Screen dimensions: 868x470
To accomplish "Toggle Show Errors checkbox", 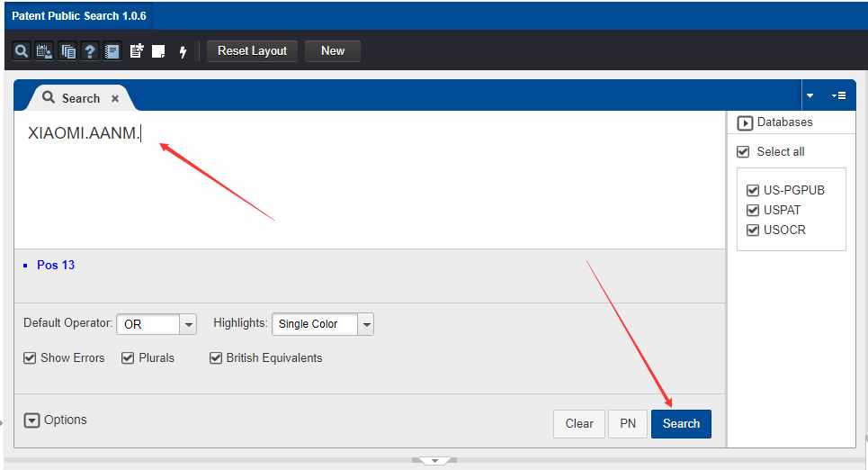I will [30, 358].
